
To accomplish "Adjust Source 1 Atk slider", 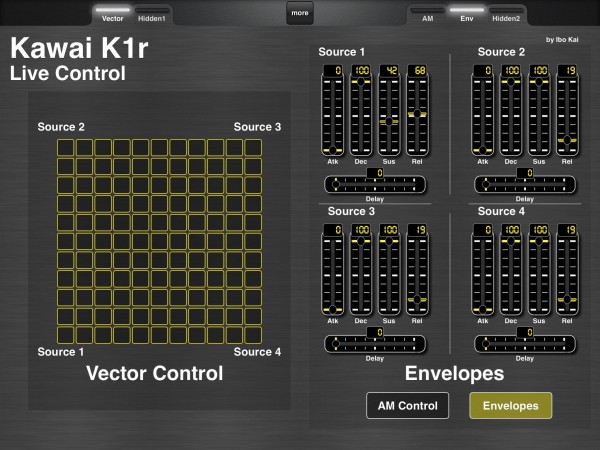I will [333, 116].
